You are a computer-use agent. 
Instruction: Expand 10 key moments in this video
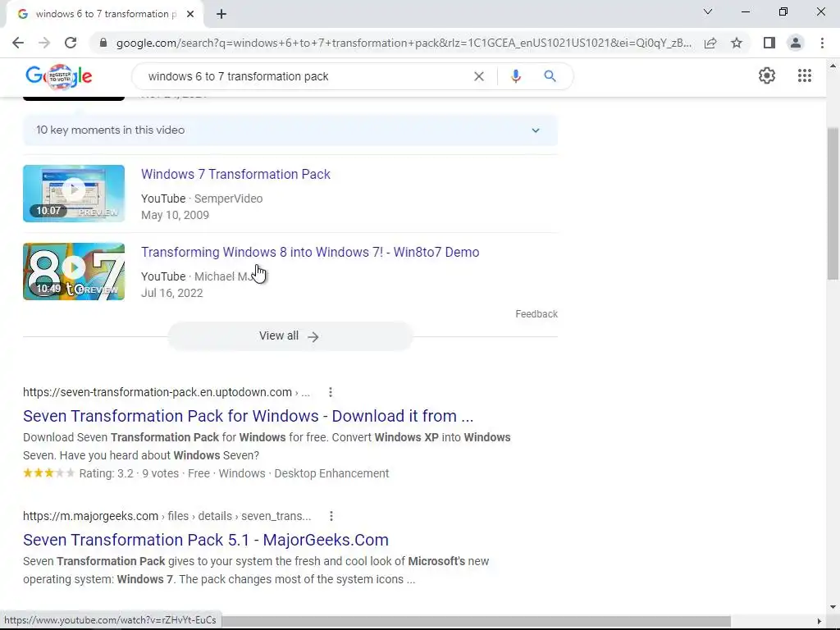290,130
